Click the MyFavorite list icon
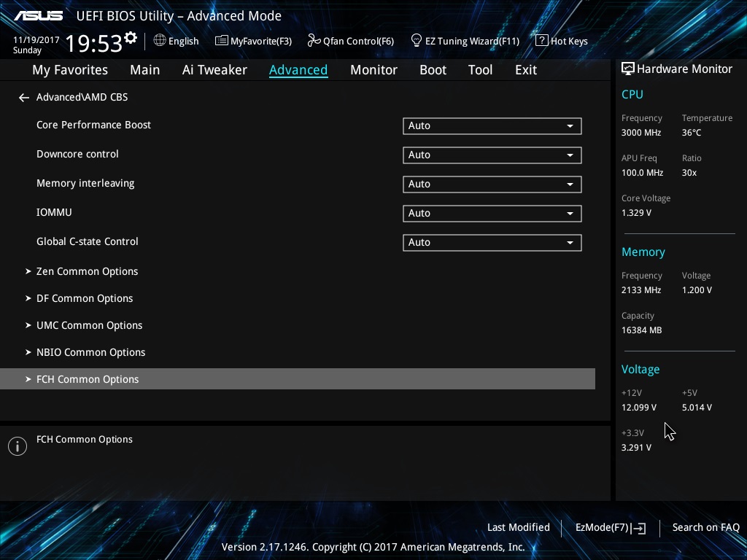This screenshot has width=747, height=560. click(222, 41)
